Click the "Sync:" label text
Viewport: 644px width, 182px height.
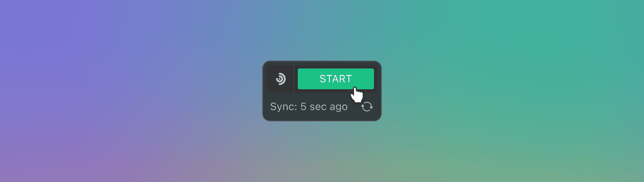[283, 107]
